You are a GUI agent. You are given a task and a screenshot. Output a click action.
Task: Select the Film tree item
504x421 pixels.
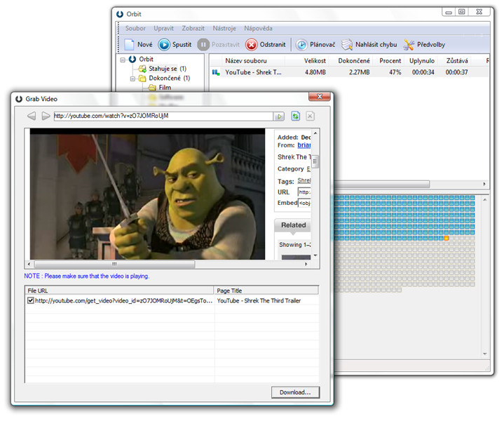(165, 88)
